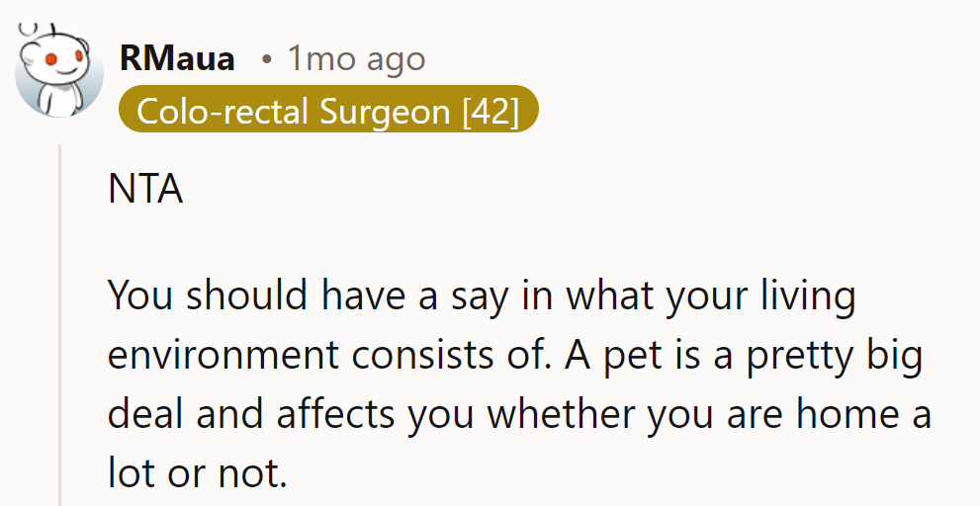The width and height of the screenshot is (980, 506).
Task: Click the word 'pretty' in the comment
Action: (799, 356)
